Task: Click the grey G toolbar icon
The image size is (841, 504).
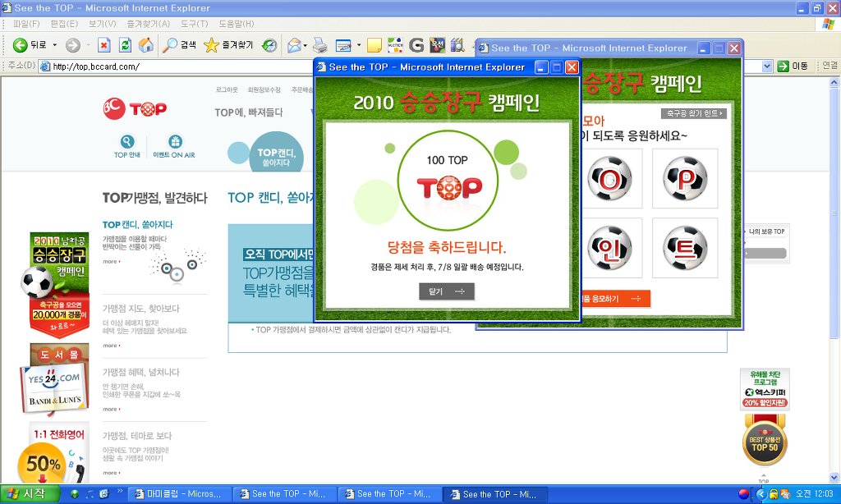Action: [416, 45]
